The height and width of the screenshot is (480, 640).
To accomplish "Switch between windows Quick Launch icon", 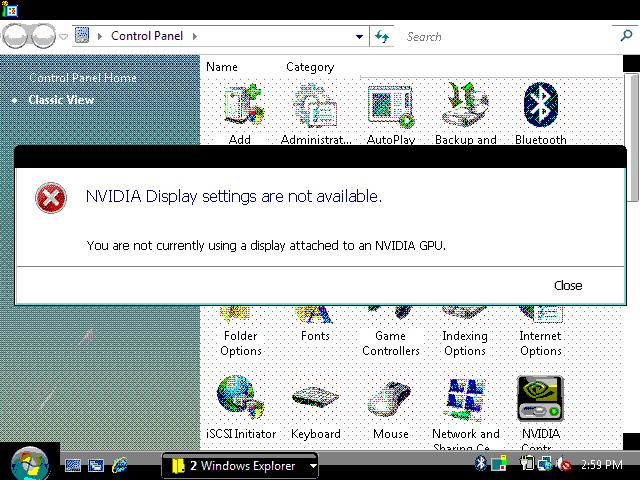I will click(x=96, y=465).
